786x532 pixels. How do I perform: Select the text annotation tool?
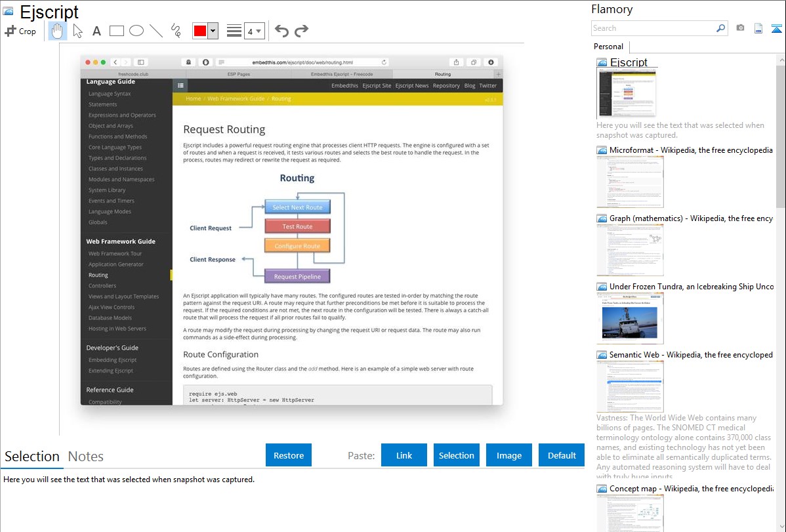coord(96,31)
